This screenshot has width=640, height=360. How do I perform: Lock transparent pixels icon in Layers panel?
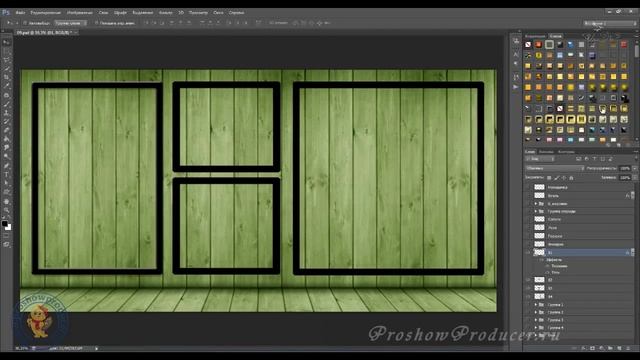pos(549,178)
